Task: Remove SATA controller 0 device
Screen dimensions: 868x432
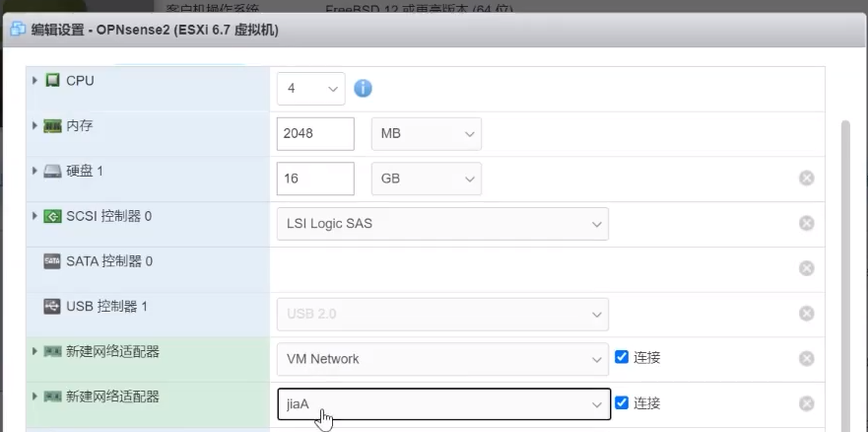Action: pyautogui.click(x=807, y=268)
